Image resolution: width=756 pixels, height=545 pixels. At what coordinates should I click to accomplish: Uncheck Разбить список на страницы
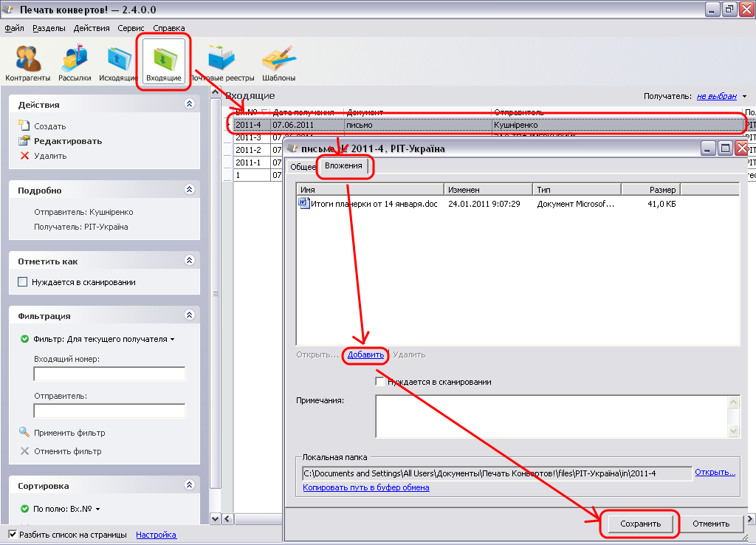pos(13,535)
